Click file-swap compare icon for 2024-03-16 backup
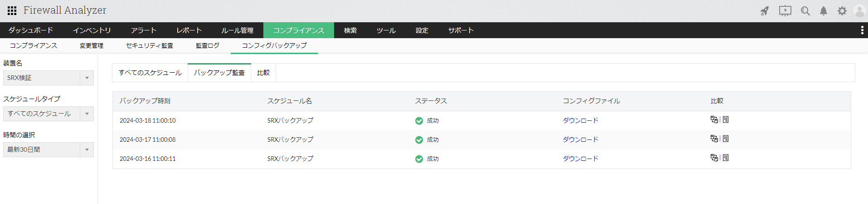 tap(714, 158)
